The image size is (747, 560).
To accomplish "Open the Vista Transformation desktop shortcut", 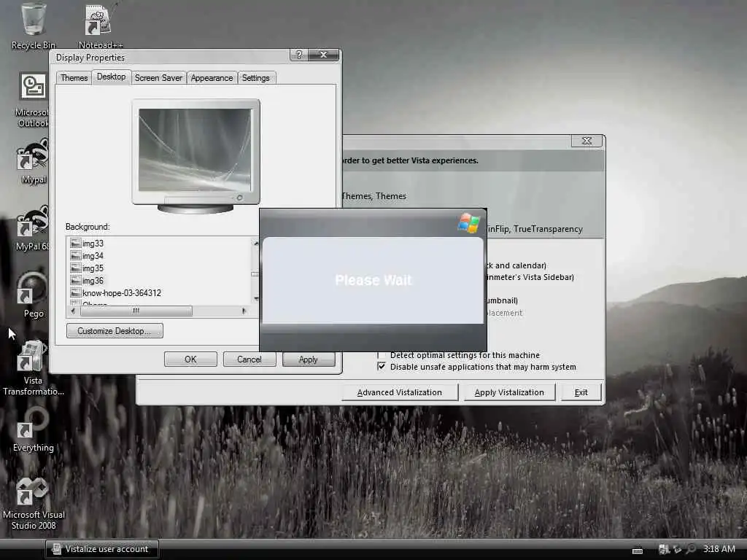I will pyautogui.click(x=33, y=368).
